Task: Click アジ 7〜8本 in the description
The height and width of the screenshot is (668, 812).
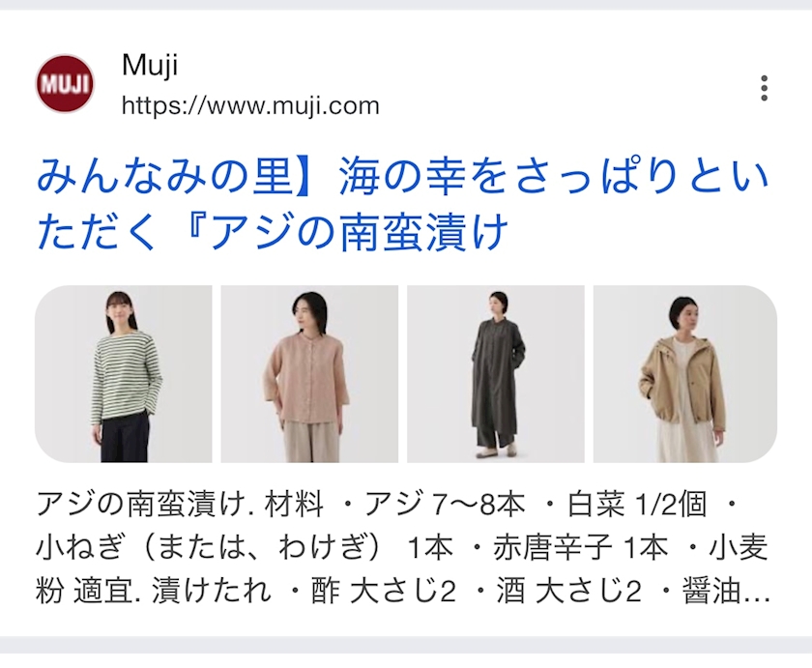Action: coord(445,504)
